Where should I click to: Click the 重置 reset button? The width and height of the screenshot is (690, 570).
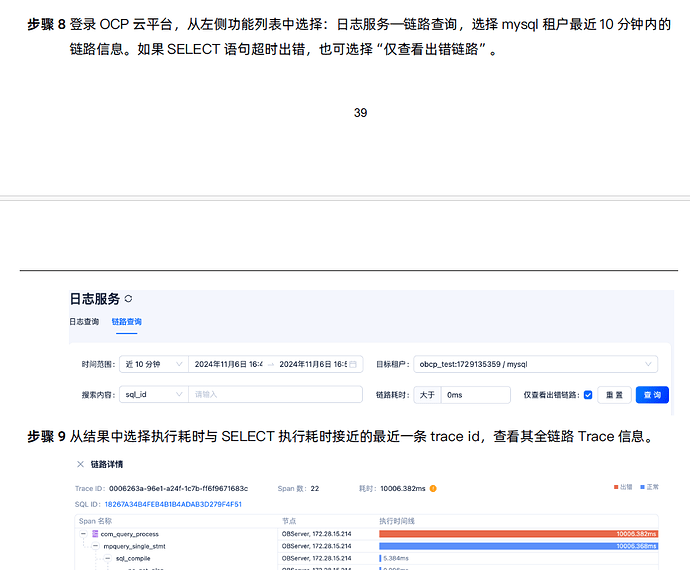(614, 395)
